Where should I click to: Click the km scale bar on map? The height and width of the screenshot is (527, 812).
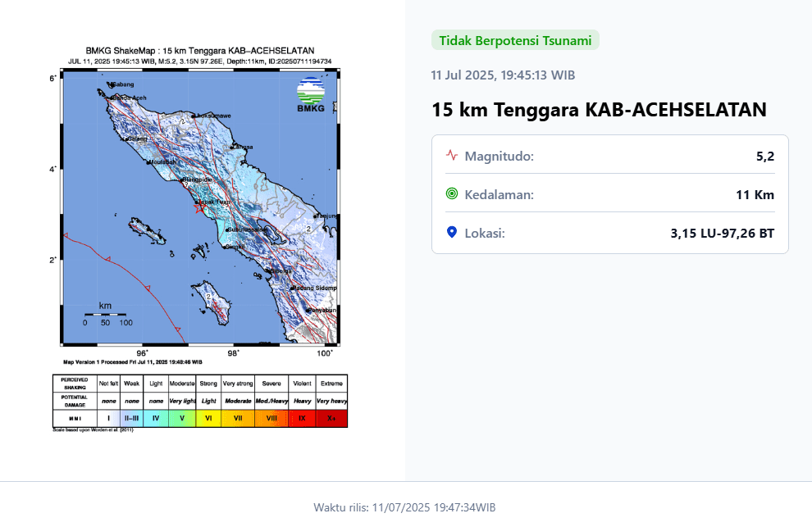[105, 314]
